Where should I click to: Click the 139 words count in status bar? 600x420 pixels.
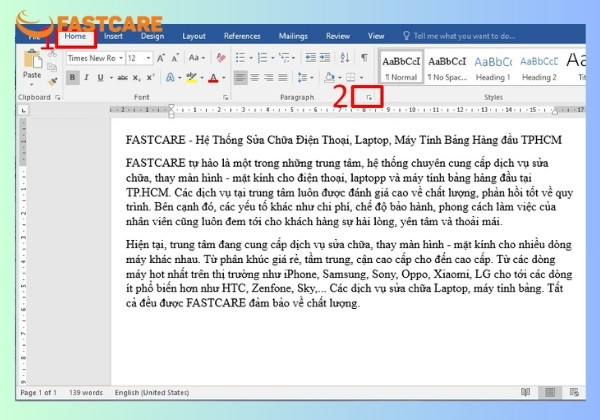(x=86, y=392)
